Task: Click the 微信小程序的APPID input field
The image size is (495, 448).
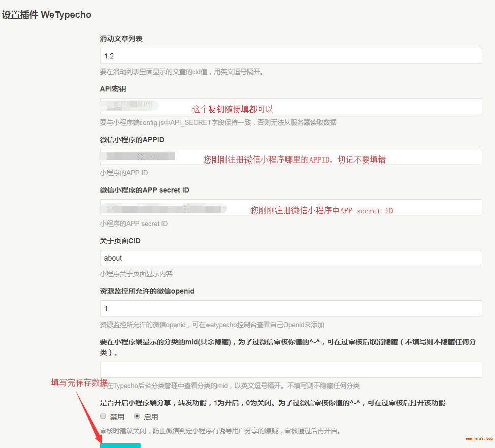Action: click(x=290, y=157)
